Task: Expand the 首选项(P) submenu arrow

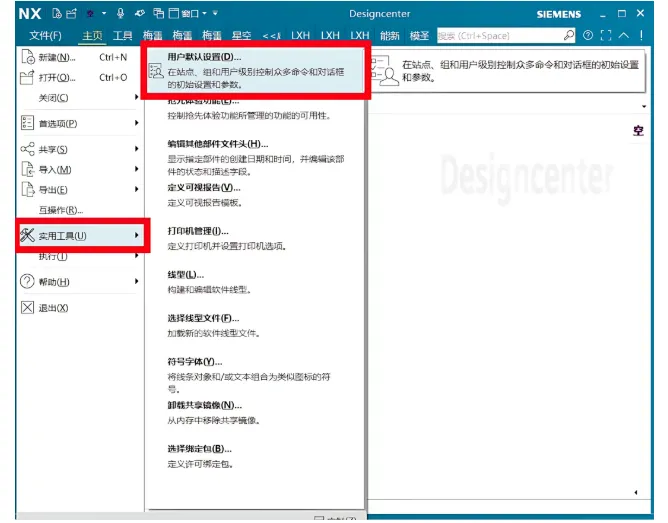Action: point(136,123)
